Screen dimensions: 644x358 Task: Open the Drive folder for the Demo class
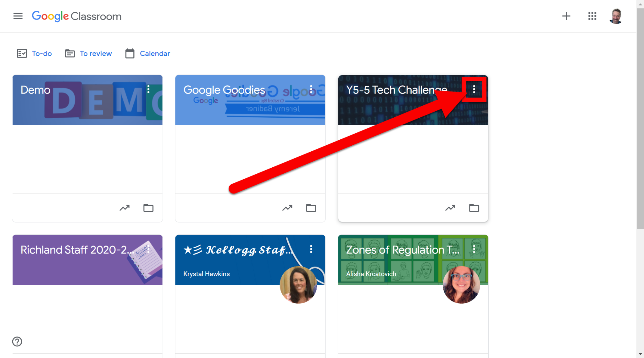click(x=148, y=208)
